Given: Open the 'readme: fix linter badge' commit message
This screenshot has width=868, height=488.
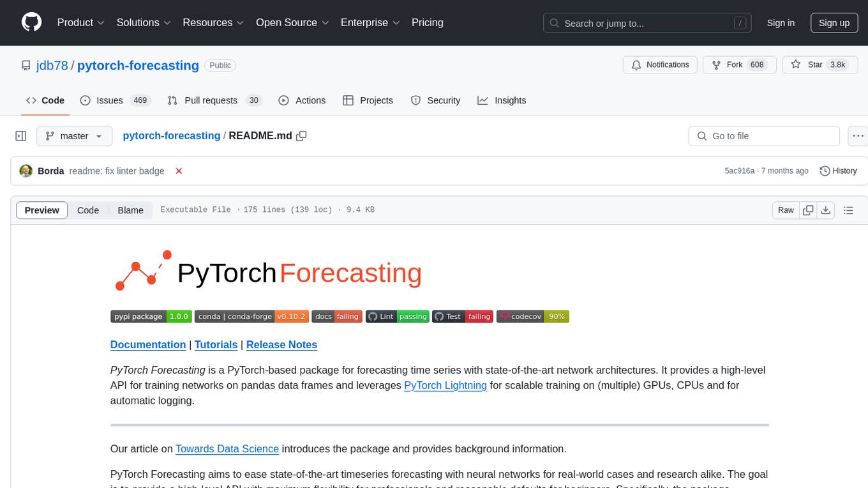Looking at the screenshot, I should [x=117, y=171].
